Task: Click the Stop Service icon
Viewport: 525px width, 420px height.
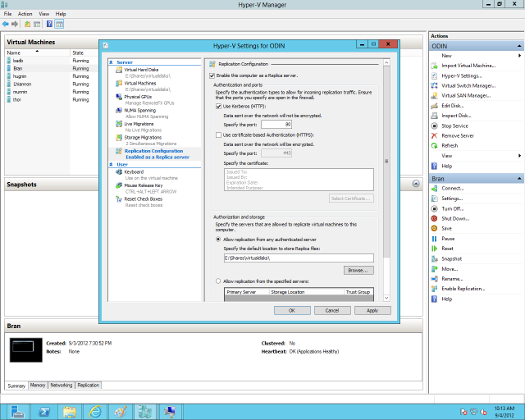Action: pyautogui.click(x=434, y=126)
